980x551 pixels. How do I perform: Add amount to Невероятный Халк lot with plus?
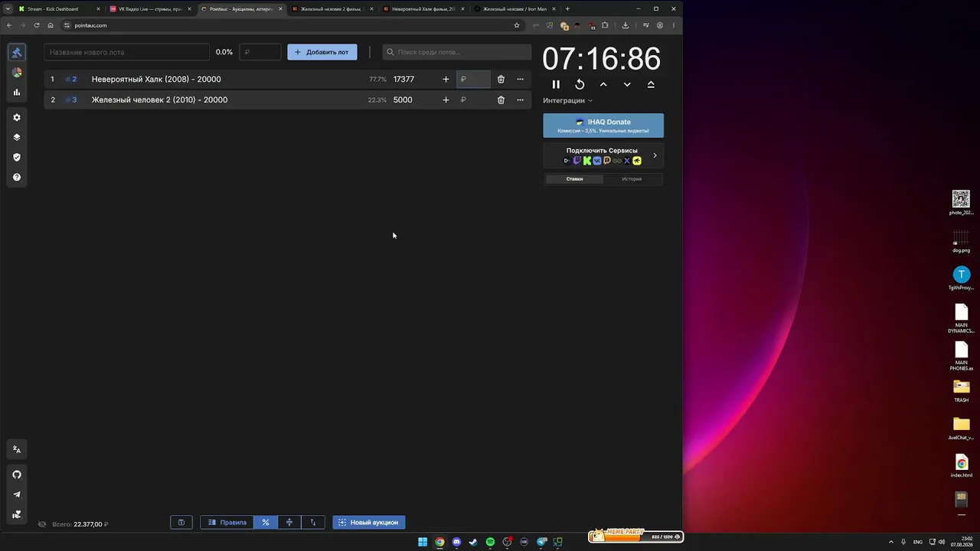(446, 79)
